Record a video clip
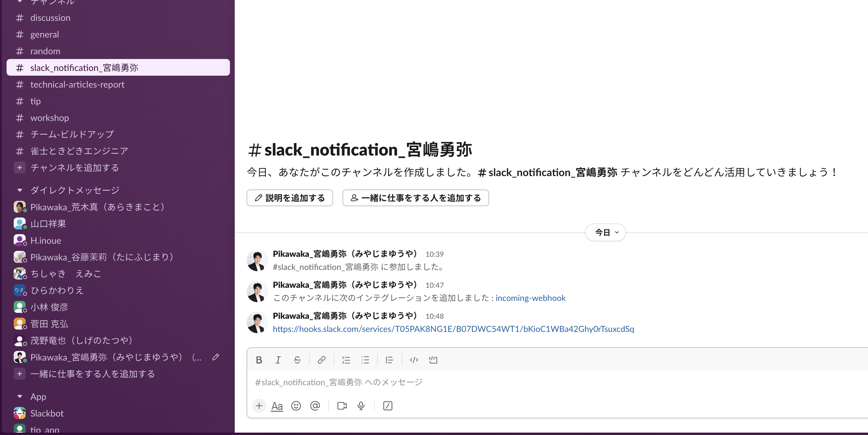Viewport: 868px width, 435px height. 342,406
